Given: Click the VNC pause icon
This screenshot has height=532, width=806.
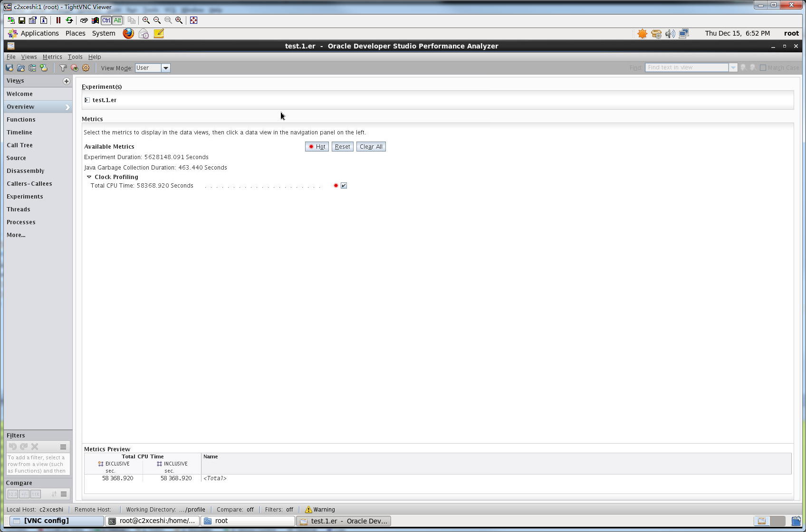Looking at the screenshot, I should pos(58,20).
